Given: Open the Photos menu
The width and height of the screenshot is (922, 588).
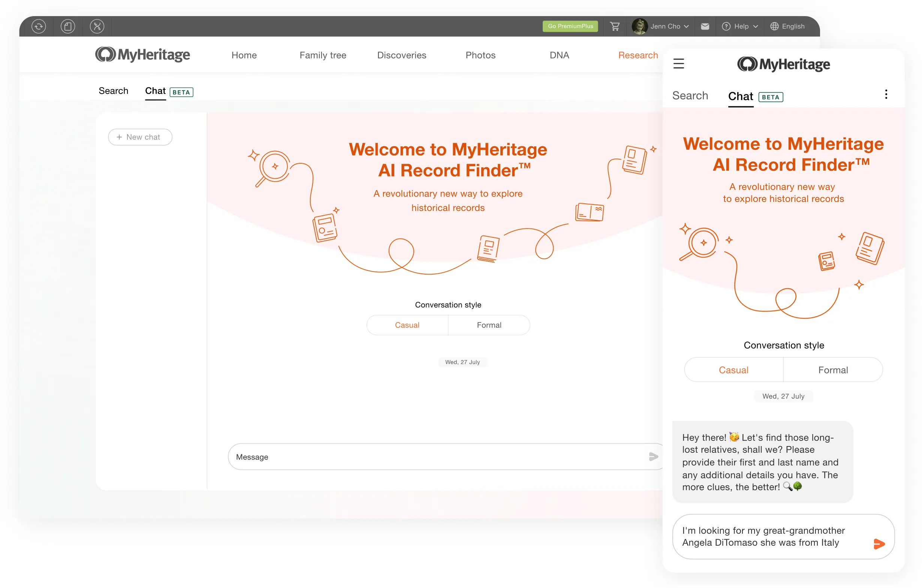Looking at the screenshot, I should coord(480,55).
